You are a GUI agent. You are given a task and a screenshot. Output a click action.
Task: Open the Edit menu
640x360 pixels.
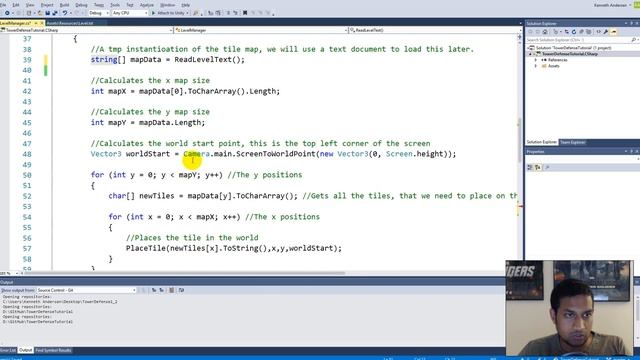pos(16,5)
